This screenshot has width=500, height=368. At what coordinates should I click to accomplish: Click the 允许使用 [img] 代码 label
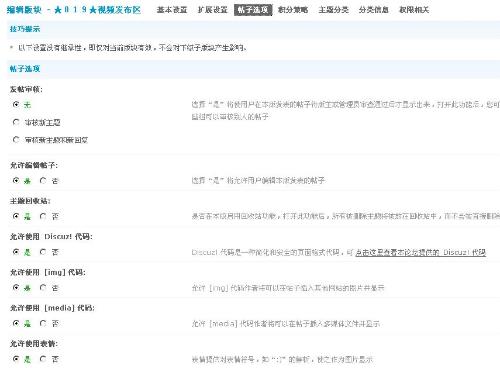tap(48, 272)
